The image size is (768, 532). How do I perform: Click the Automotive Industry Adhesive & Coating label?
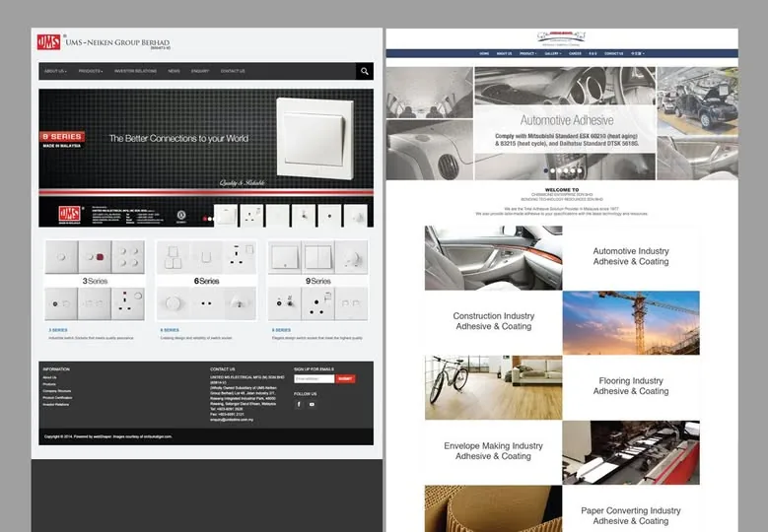pos(631,256)
